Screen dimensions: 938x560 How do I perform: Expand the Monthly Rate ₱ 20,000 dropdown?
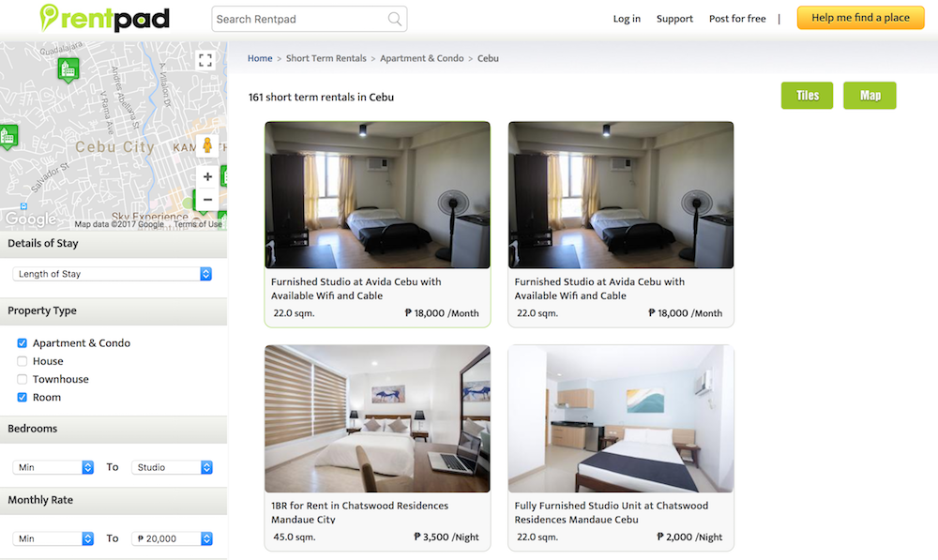173,538
